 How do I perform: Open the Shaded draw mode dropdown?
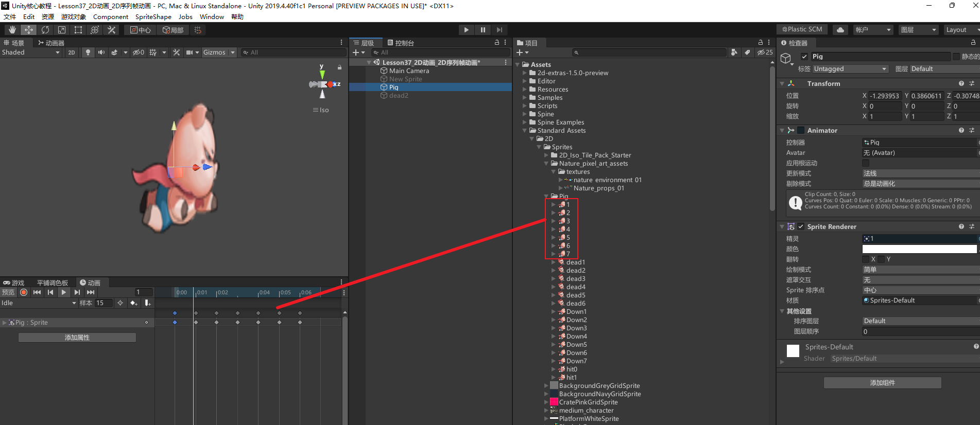pos(31,52)
